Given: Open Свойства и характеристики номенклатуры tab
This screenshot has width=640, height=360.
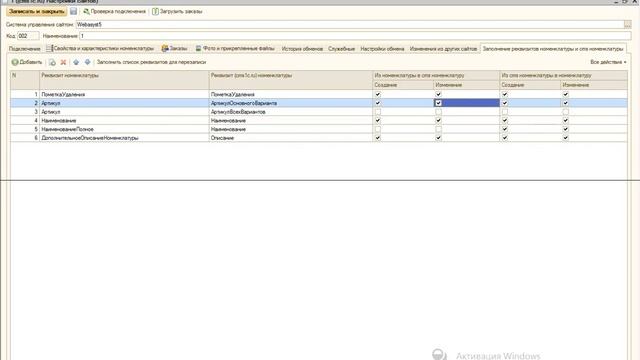Looking at the screenshot, I should [x=100, y=49].
